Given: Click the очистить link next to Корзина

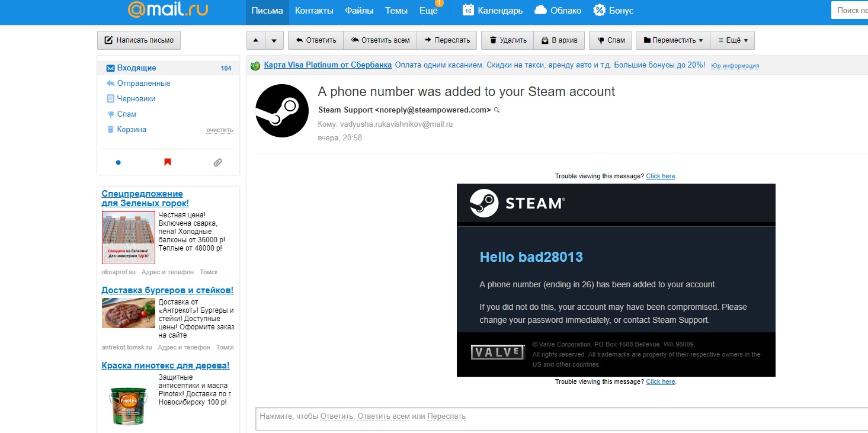Looking at the screenshot, I should pyautogui.click(x=219, y=130).
